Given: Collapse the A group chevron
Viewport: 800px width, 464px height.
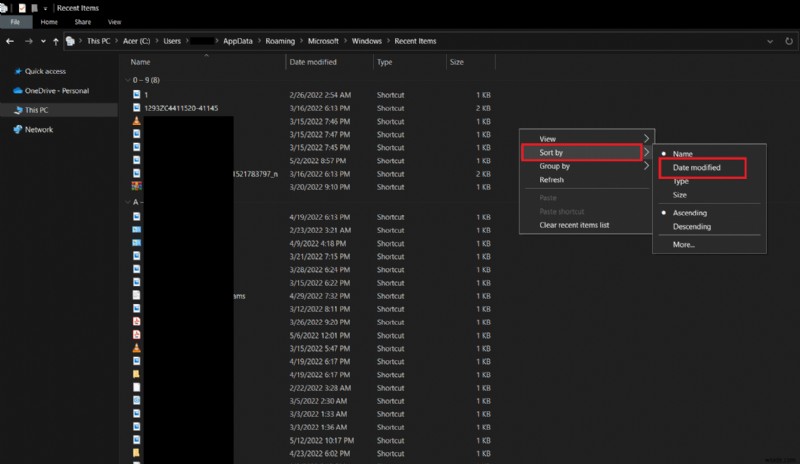Looking at the screenshot, I should click(x=128, y=202).
